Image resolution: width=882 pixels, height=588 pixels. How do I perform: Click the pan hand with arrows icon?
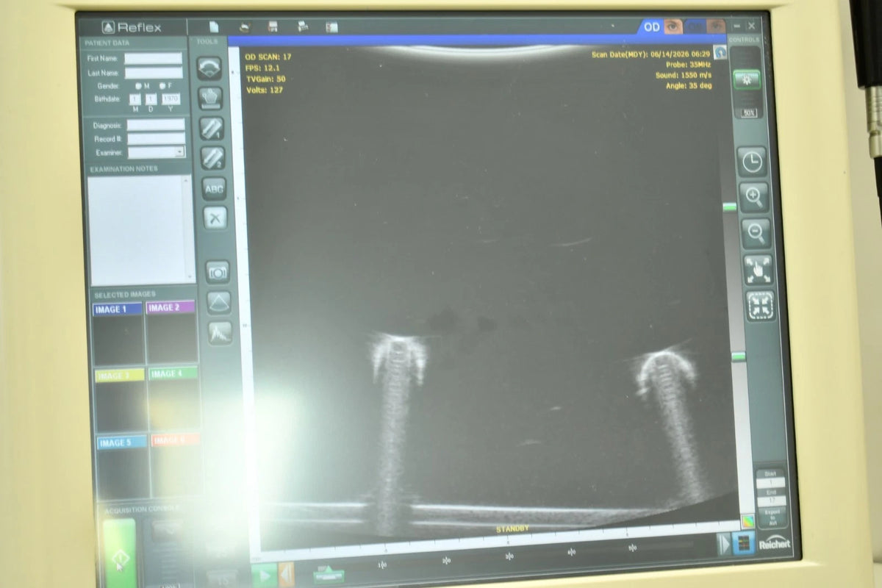pos(759,270)
